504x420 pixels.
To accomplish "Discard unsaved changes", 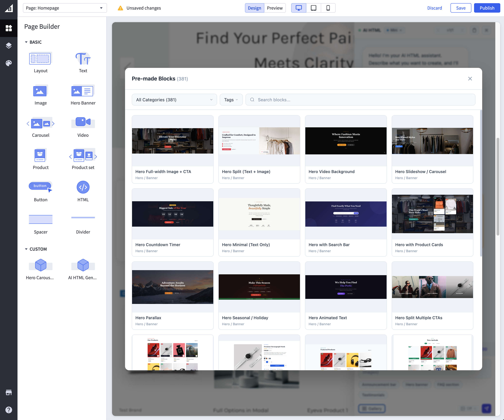I will [x=435, y=8].
